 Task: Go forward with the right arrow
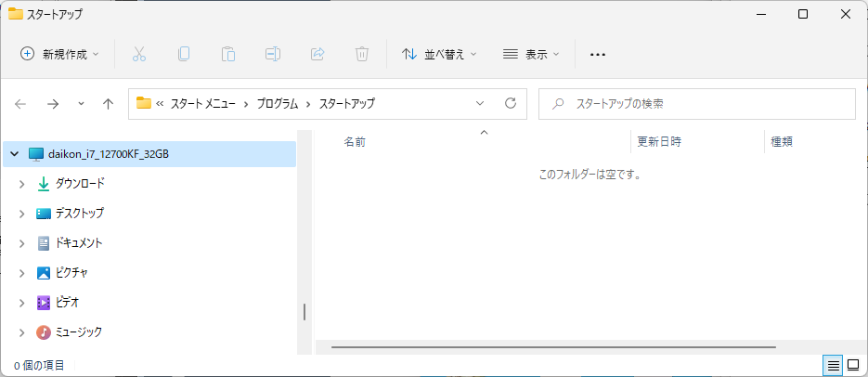53,103
